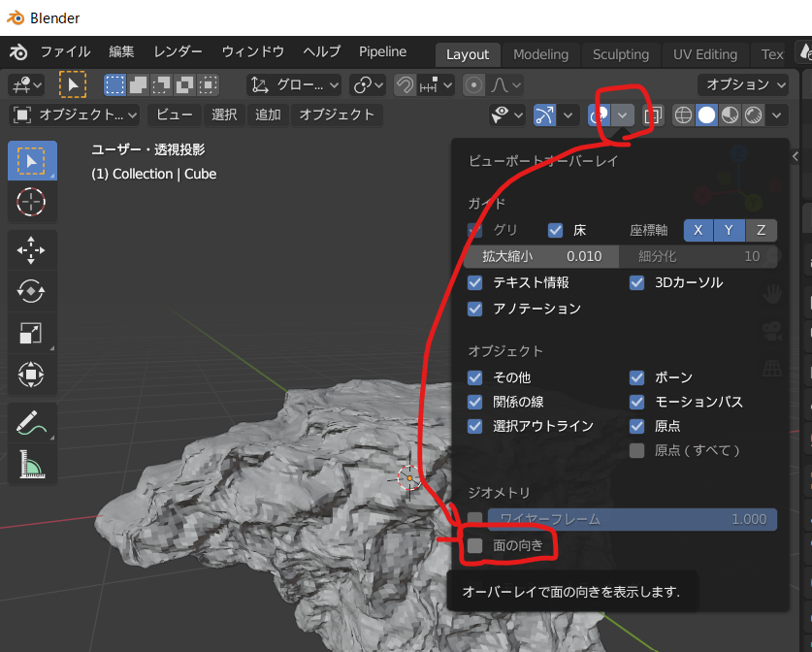
Task: Open the gizmo options dropdown arrow
Action: pos(568,114)
